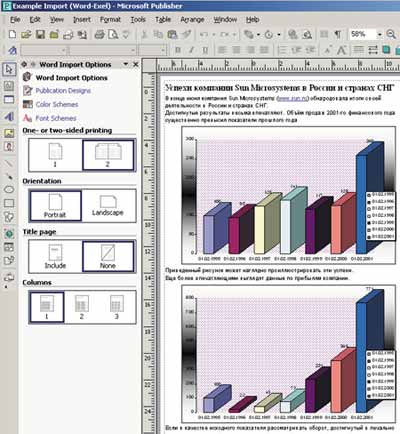Choose one-sided printing option 1
This screenshot has height=434, width=400.
tap(55, 155)
